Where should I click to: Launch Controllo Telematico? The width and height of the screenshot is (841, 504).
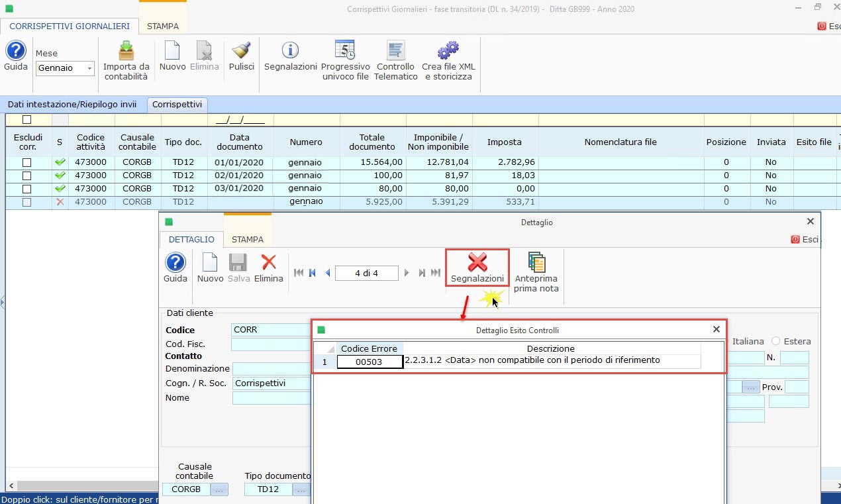(x=396, y=61)
